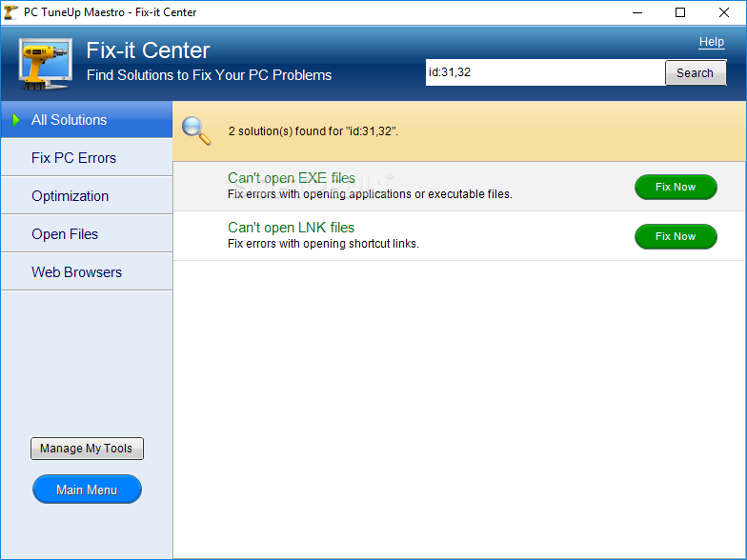Select the '2 solution(s) found' results message
This screenshot has height=560, width=747.
point(313,131)
